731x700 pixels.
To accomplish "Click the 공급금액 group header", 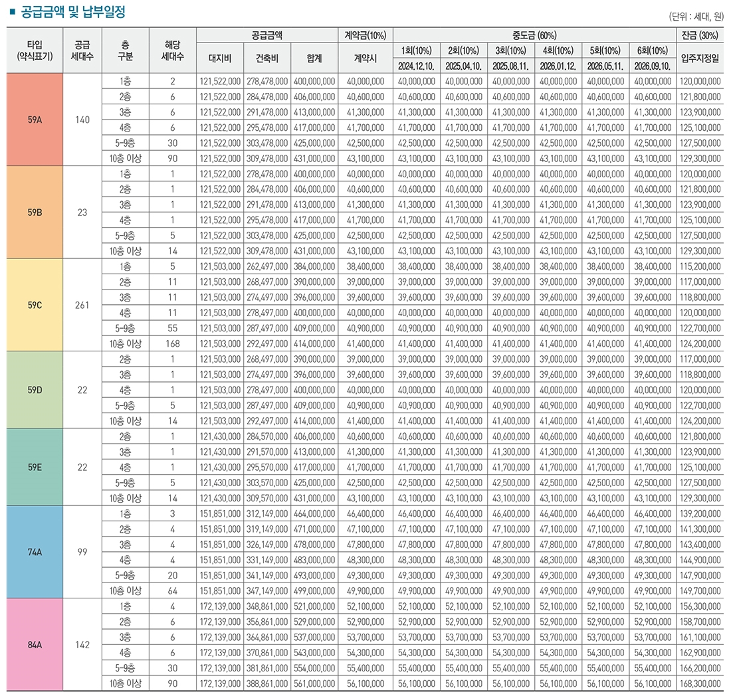I will pos(267,35).
